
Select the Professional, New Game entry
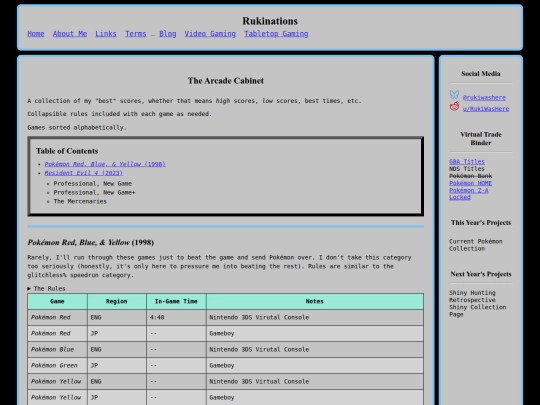coord(93,184)
